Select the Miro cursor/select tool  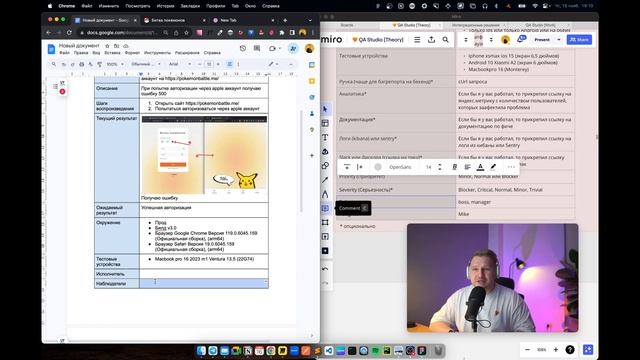(x=325, y=109)
